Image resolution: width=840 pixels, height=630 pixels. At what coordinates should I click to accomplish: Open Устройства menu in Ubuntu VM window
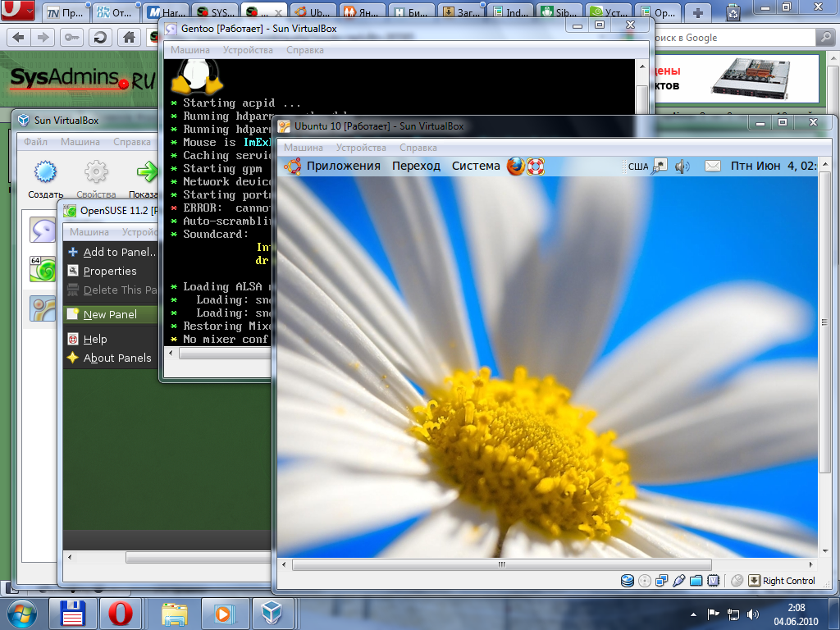click(361, 148)
